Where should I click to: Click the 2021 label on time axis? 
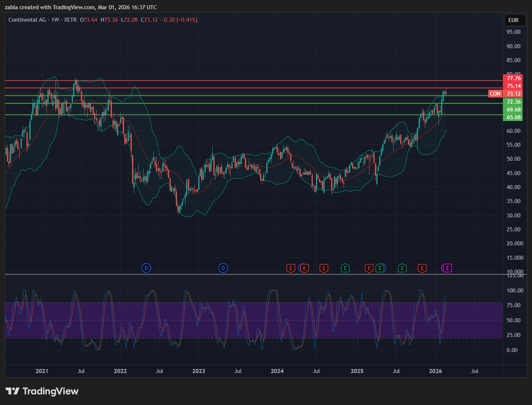pyautogui.click(x=42, y=371)
